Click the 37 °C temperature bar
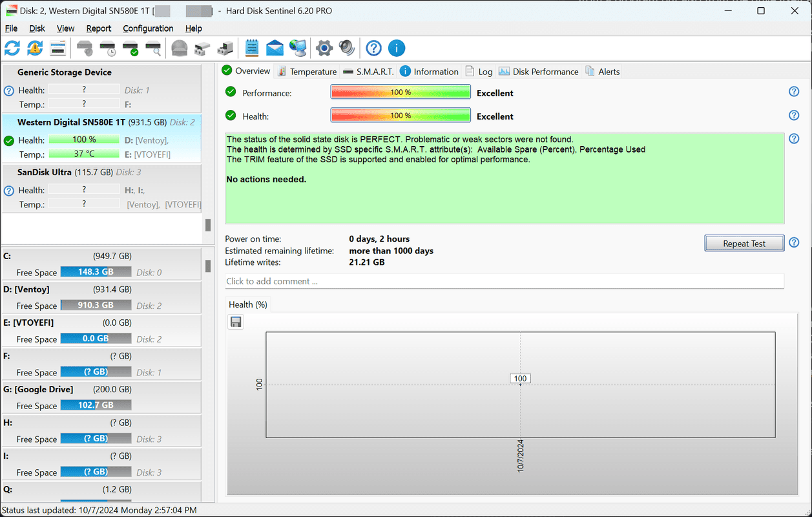Image resolution: width=812 pixels, height=517 pixels. (84, 154)
